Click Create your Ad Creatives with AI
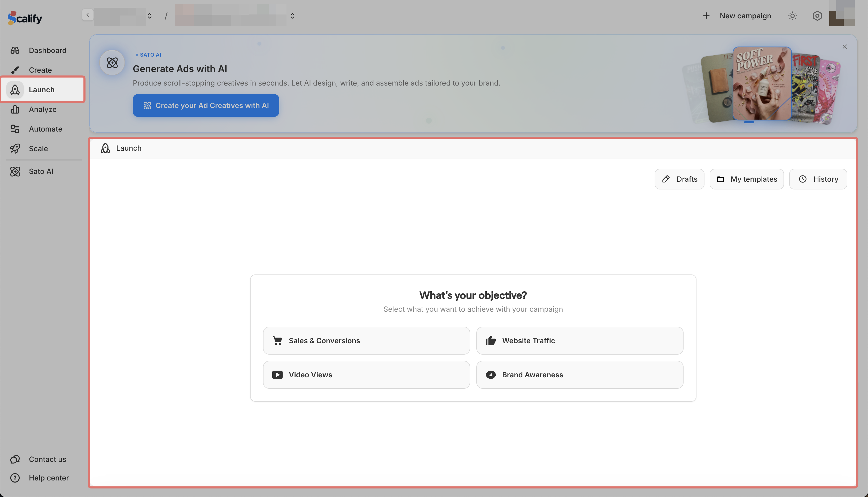Screen dimensions: 868x497 (206, 105)
